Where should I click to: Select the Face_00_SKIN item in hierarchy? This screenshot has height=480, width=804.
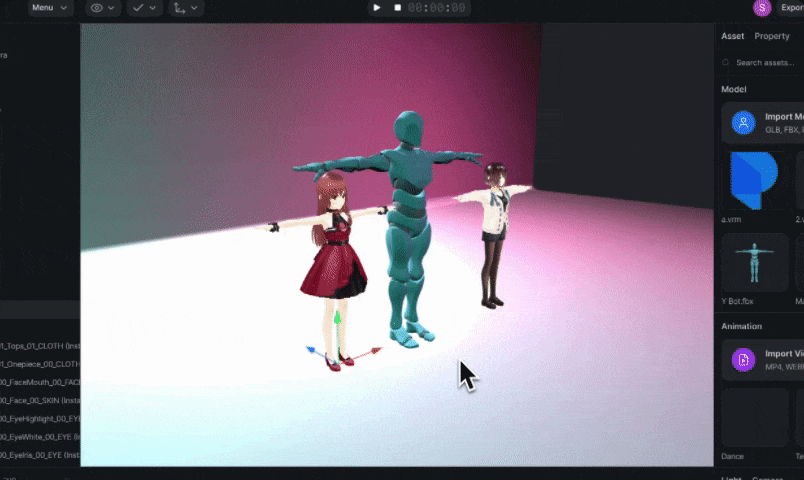point(40,400)
